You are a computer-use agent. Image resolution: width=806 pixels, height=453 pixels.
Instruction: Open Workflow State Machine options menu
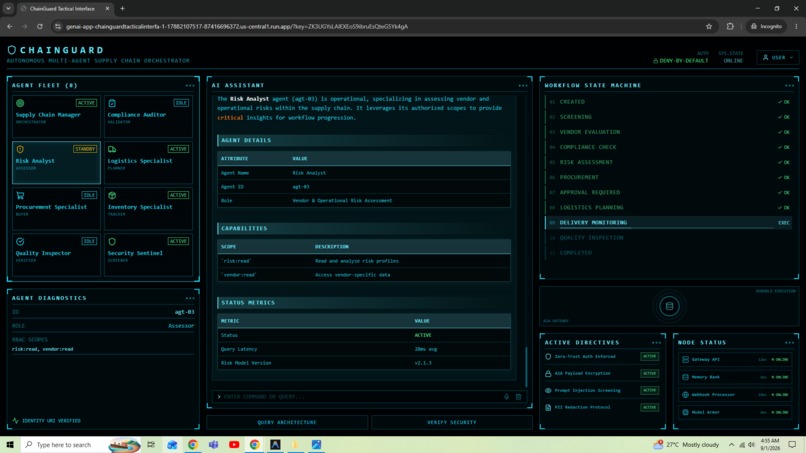click(x=789, y=85)
